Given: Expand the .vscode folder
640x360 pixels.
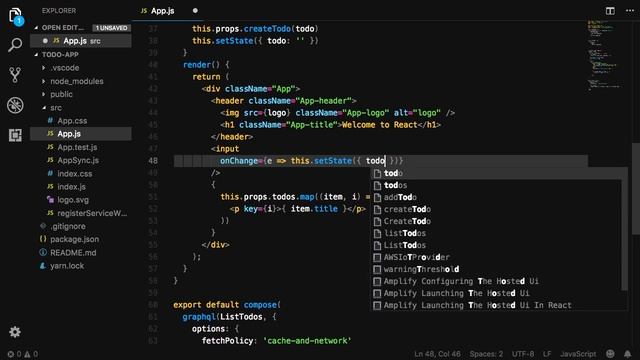Looking at the screenshot, I should tap(81, 68).
